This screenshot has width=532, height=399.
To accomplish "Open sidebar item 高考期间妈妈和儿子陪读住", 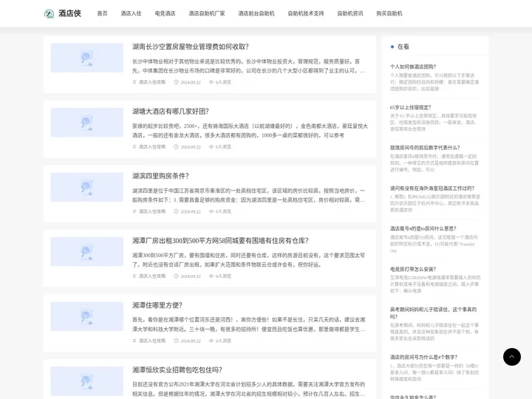I will [x=433, y=313].
